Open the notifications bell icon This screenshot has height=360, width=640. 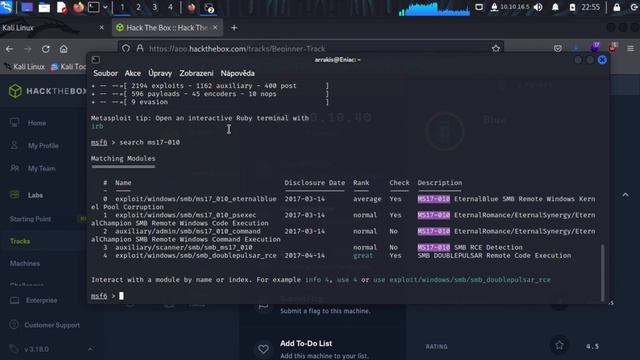555,7
